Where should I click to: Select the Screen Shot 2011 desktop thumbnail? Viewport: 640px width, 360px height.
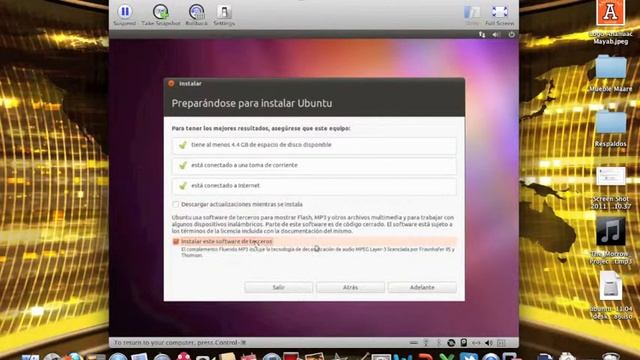(611, 188)
